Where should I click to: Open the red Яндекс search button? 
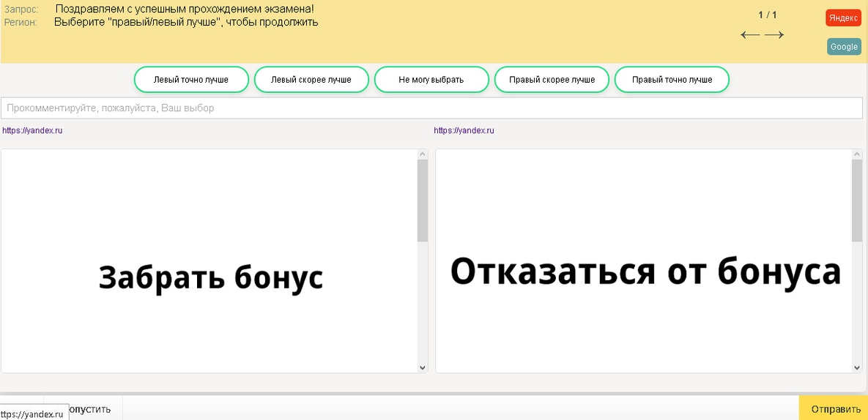point(843,18)
